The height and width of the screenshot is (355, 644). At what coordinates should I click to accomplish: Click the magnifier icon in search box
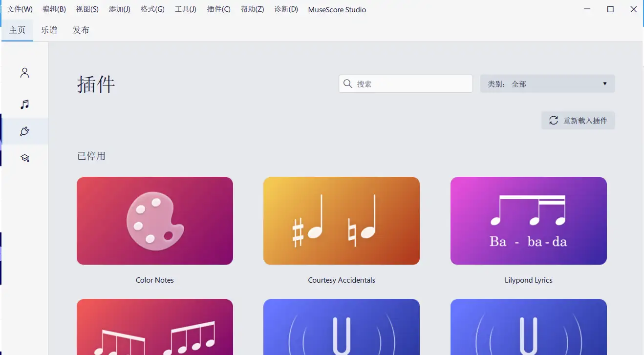coord(348,84)
